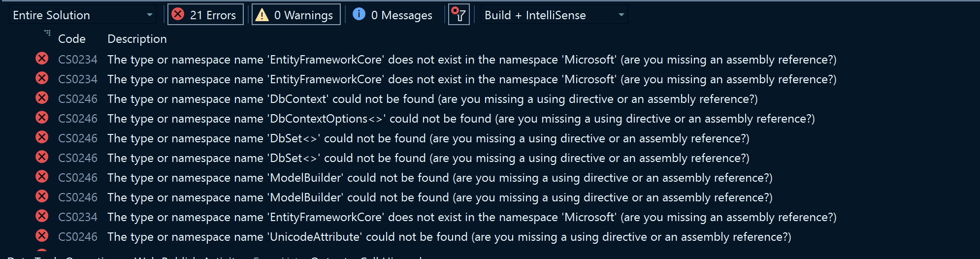Select the 'DbContext' could not be found error

pos(432,99)
